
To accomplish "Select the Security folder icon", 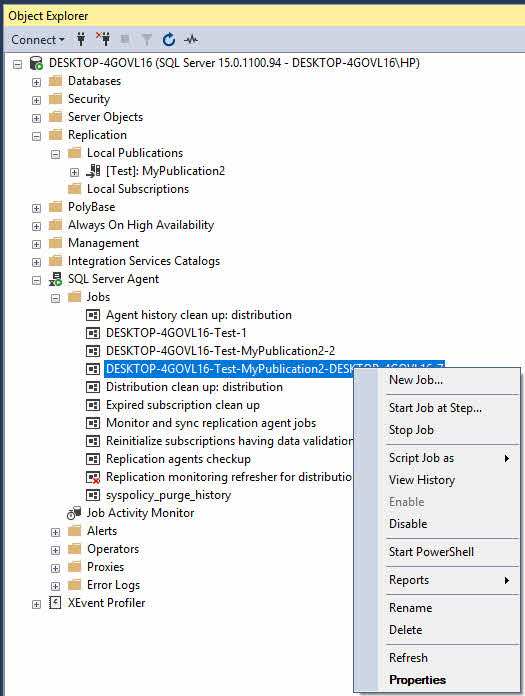I will click(x=55, y=99).
